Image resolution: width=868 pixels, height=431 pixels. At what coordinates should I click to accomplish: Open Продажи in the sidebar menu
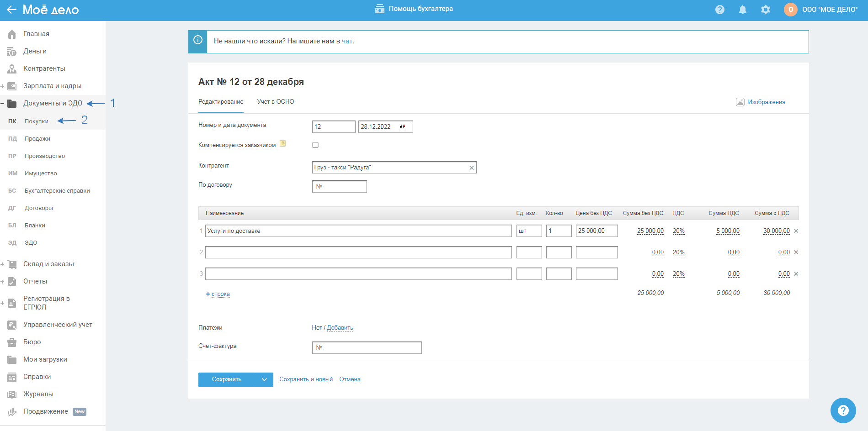pos(37,139)
